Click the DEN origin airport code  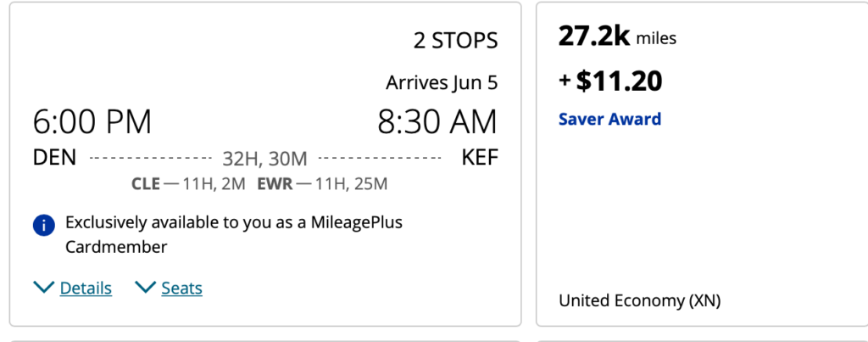point(54,158)
